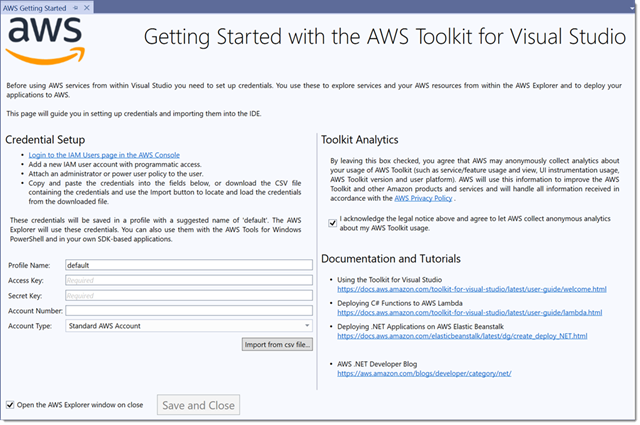The height and width of the screenshot is (425, 640).
Task: Open the Elastic Beanstalk create_deploy_NET link
Action: (x=462, y=336)
